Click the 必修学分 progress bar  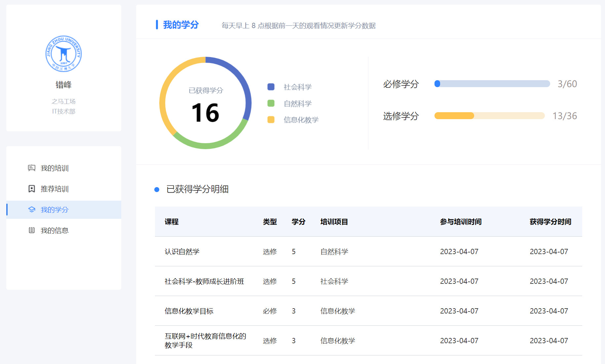coord(492,84)
